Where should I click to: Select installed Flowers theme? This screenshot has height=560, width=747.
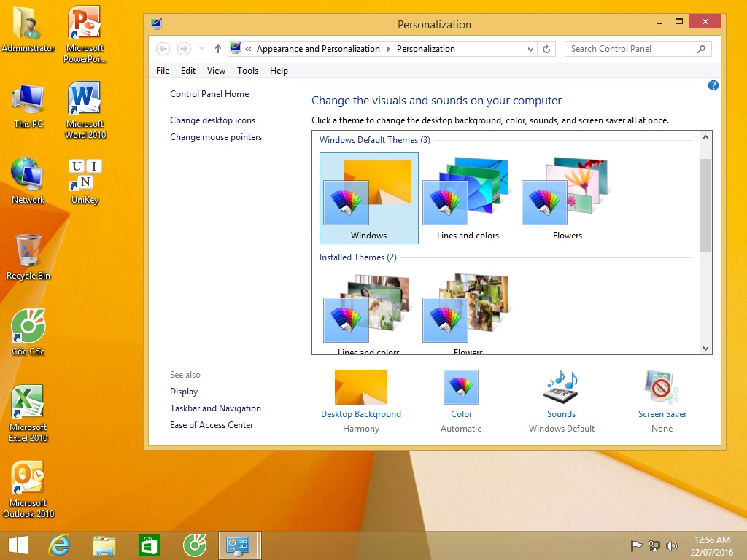(468, 314)
